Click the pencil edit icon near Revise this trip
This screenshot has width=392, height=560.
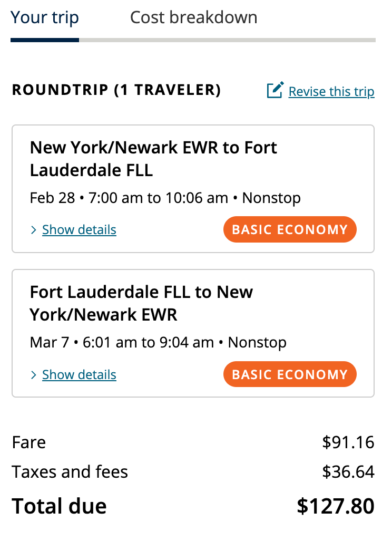276,90
